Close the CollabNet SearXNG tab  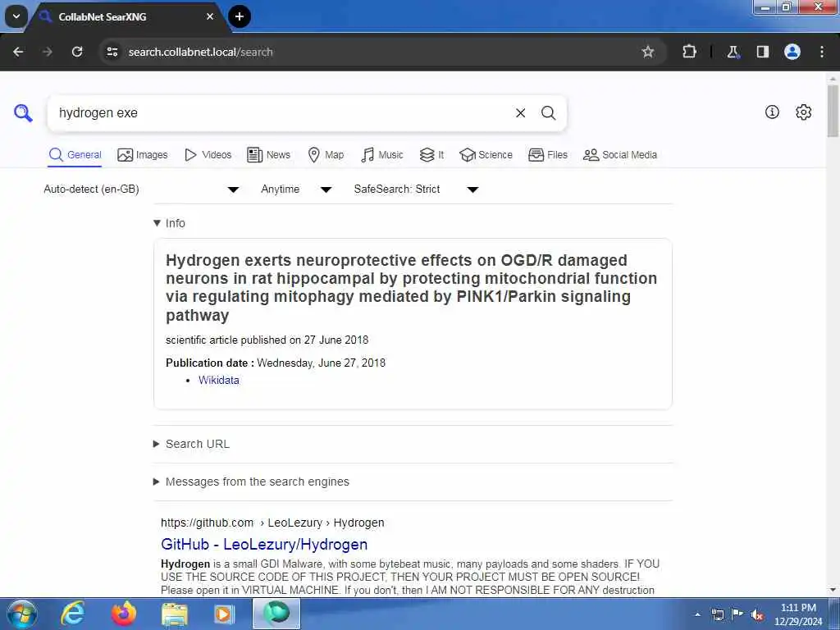pos(210,16)
